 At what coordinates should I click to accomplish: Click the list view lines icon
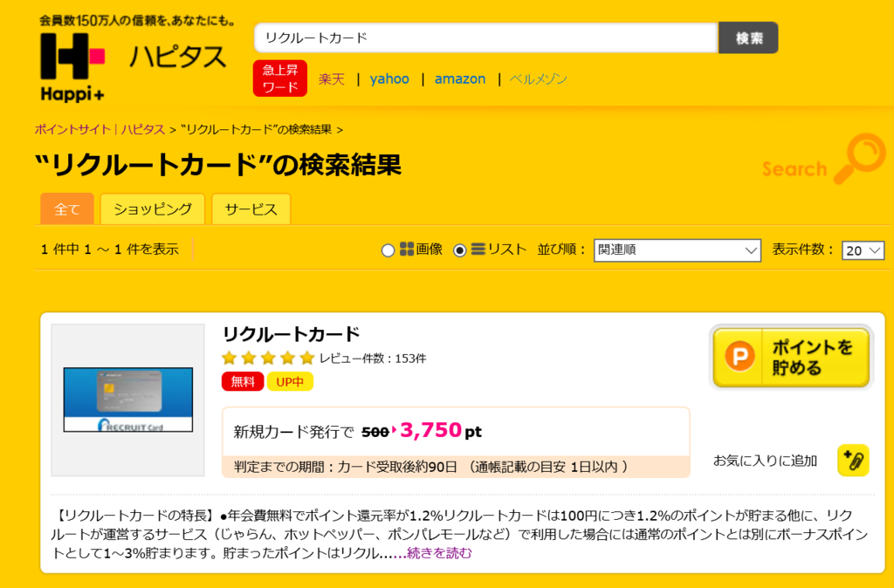point(478,249)
